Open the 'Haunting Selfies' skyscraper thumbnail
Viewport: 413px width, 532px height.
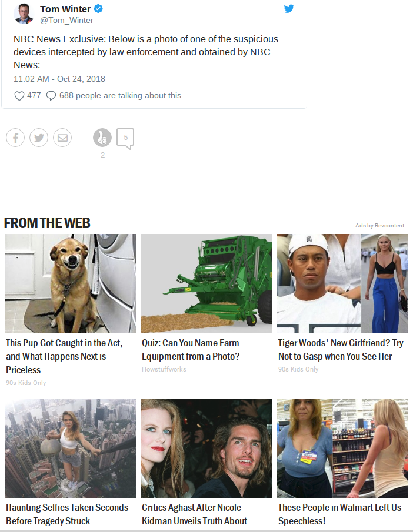[x=70, y=448]
